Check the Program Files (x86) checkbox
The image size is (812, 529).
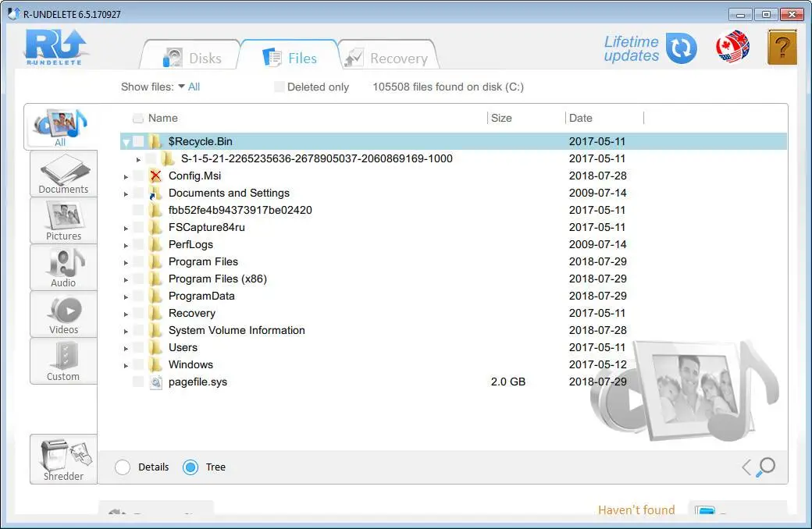(x=137, y=279)
